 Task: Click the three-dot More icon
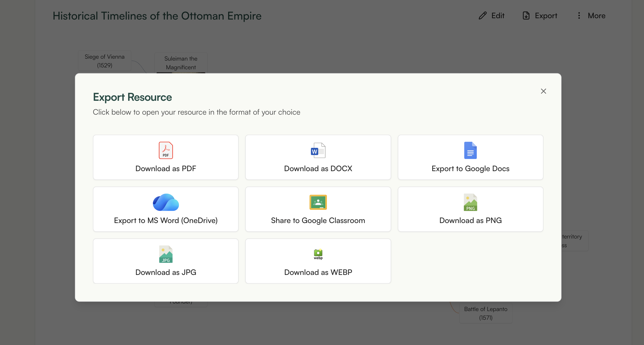pos(579,15)
